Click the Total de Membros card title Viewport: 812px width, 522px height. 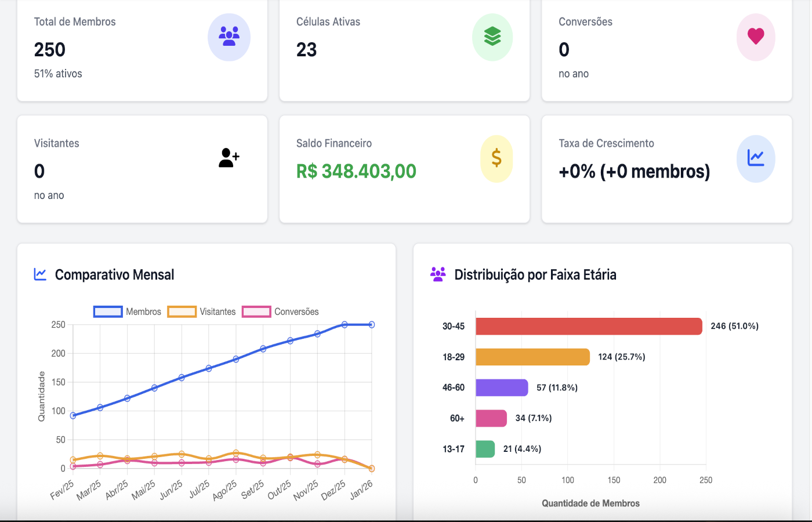click(75, 22)
